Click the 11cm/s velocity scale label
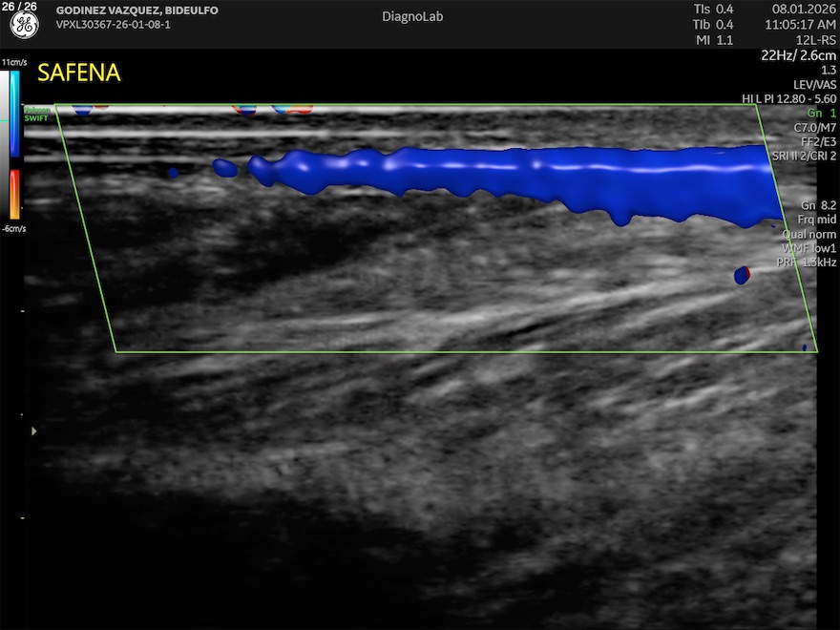The image size is (840, 630). point(13,61)
